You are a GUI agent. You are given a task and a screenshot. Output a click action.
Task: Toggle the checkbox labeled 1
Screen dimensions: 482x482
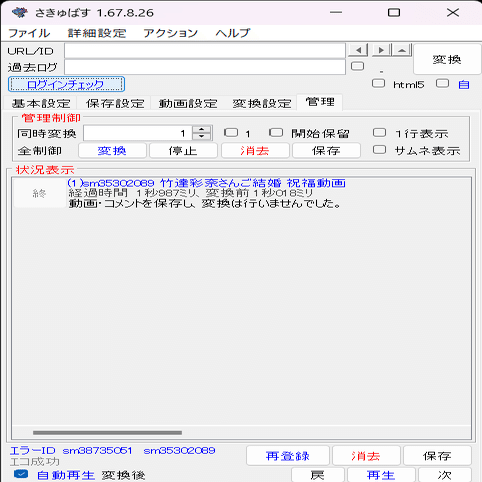pos(231,133)
